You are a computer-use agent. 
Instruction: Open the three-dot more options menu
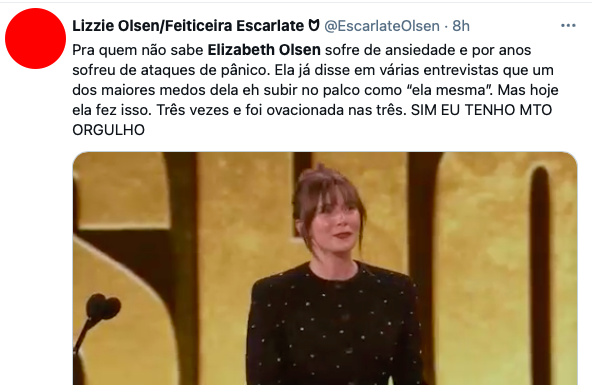pyautogui.click(x=568, y=26)
